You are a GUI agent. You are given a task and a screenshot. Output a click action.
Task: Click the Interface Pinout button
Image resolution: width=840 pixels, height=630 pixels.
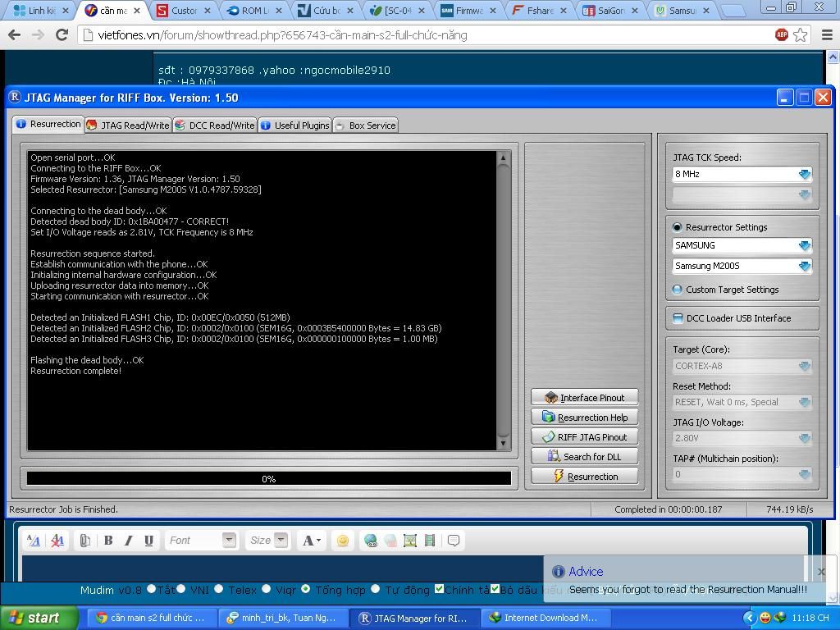pyautogui.click(x=584, y=398)
